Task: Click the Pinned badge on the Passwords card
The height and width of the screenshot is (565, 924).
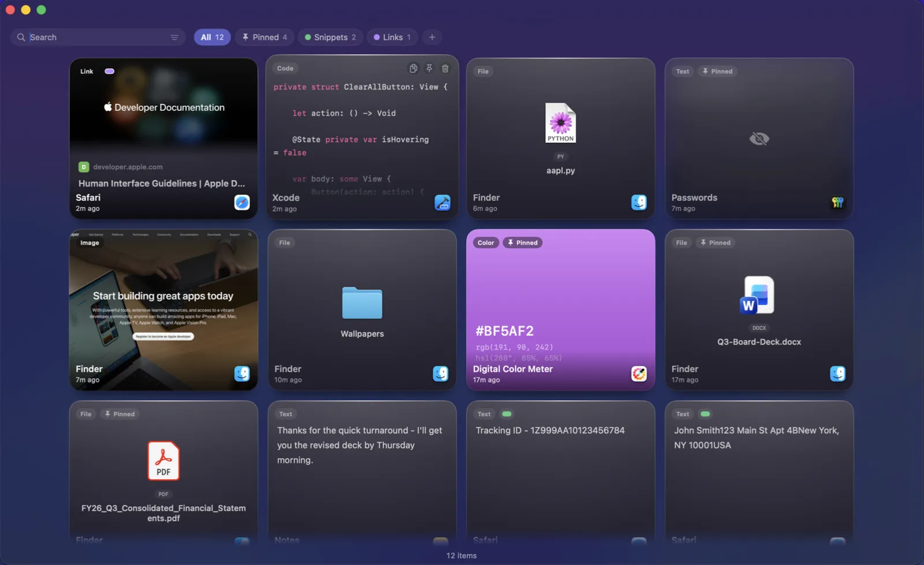Action: (x=717, y=72)
